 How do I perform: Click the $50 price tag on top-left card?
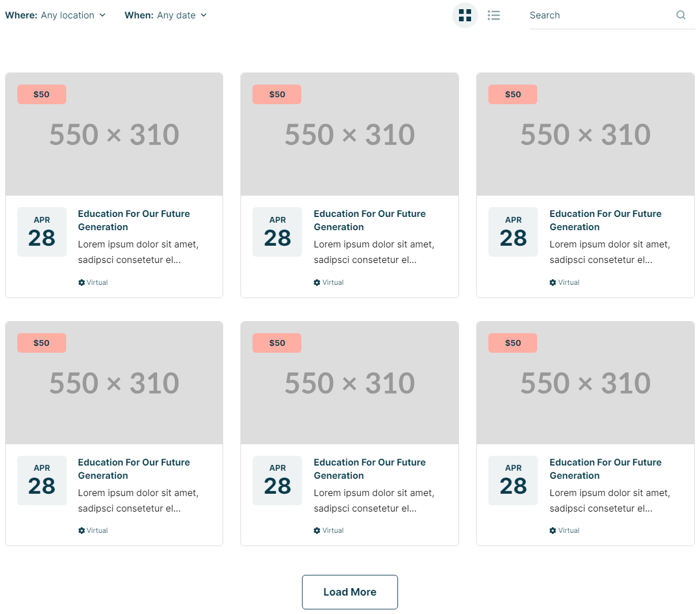click(41, 94)
